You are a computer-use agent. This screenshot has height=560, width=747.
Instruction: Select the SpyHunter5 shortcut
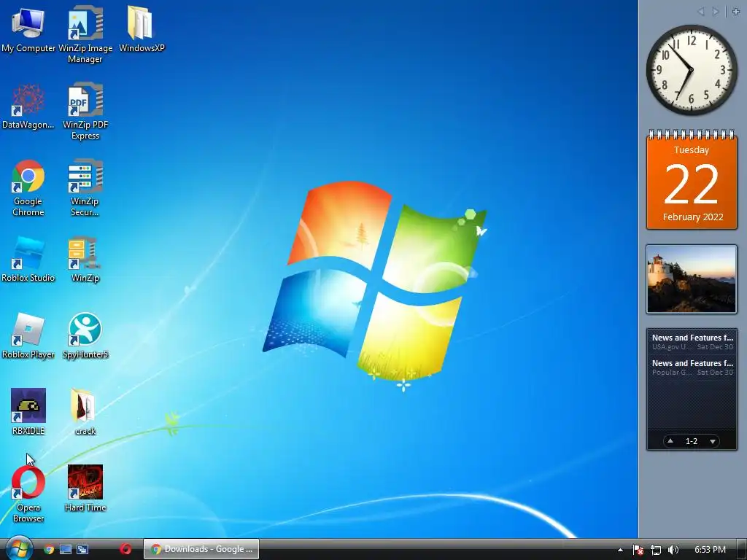point(85,336)
